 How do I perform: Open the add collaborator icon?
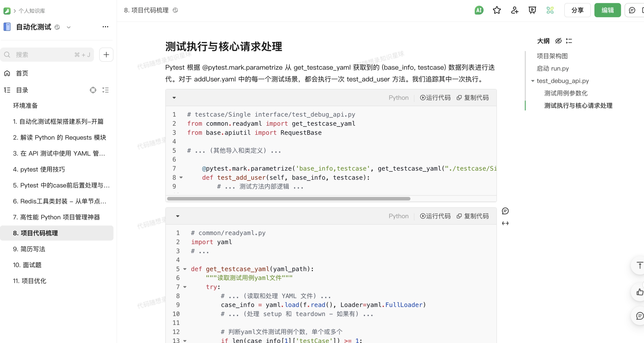(x=514, y=10)
